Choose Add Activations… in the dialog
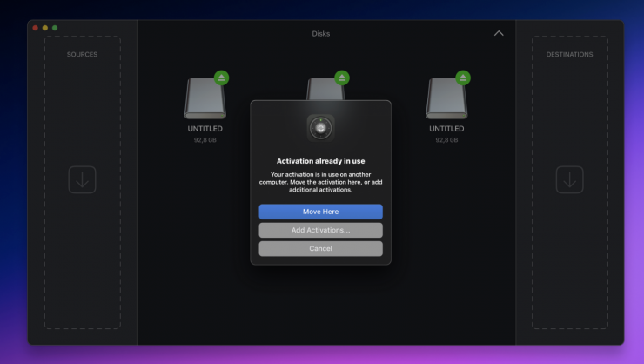644x364 pixels. point(320,230)
